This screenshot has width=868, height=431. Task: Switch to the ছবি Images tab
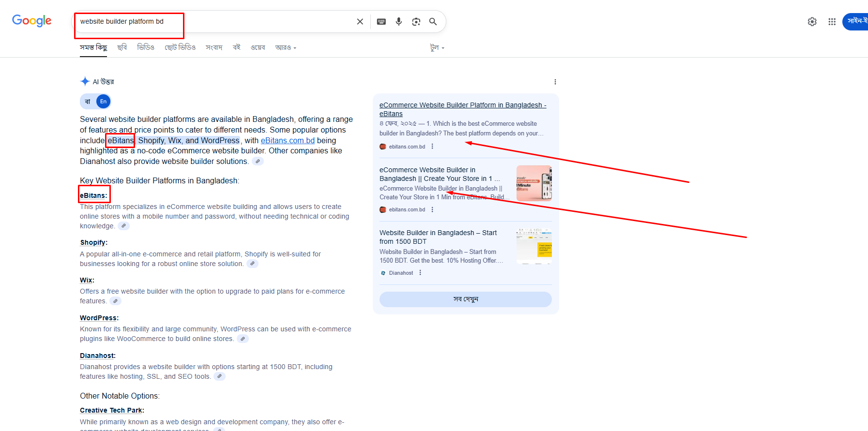pyautogui.click(x=122, y=47)
